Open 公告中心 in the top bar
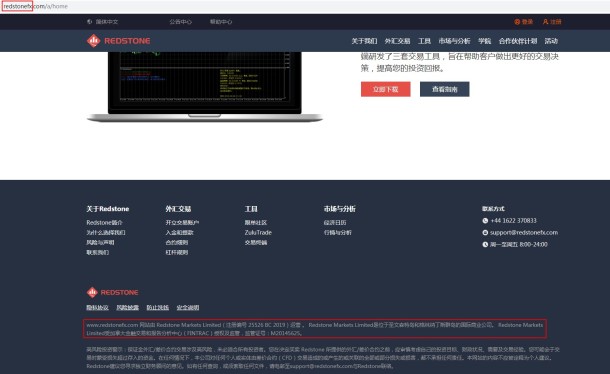The height and width of the screenshot is (374, 610). pyautogui.click(x=181, y=22)
